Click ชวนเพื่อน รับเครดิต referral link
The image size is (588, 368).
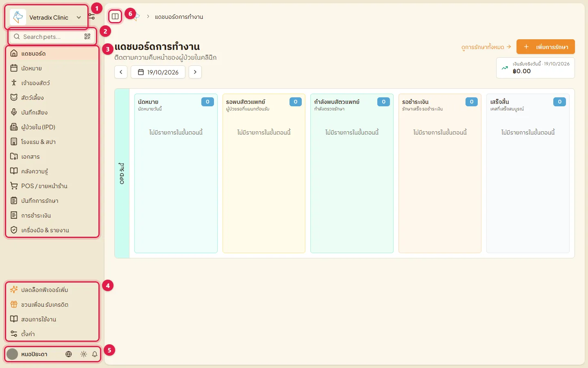pyautogui.click(x=52, y=305)
